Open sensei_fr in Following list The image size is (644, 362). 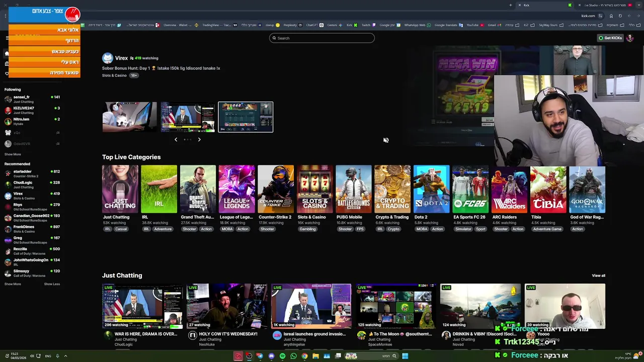click(32, 99)
